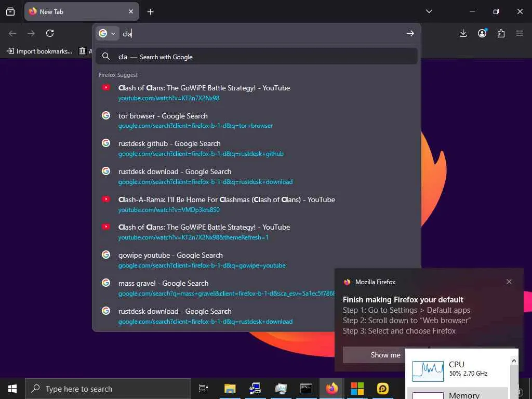Click the back navigation arrow
532x399 pixels.
pos(12,33)
